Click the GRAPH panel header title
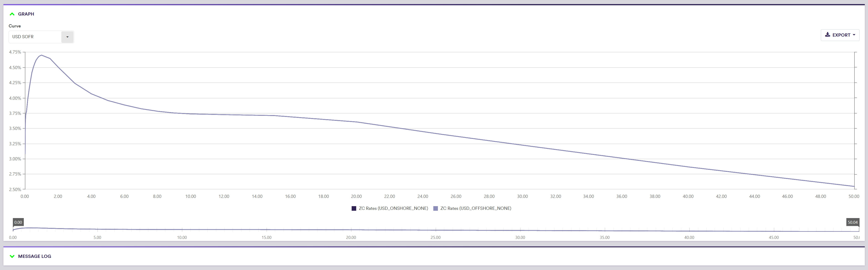Screen dimensions: 868x270 pos(26,14)
